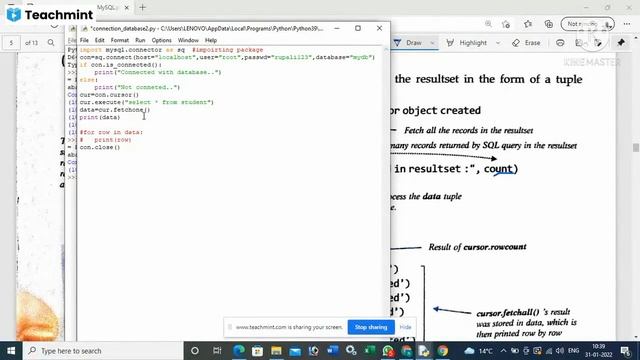Open the Format menu in IDLE
Screen dimensions: 640x360
coord(120,40)
